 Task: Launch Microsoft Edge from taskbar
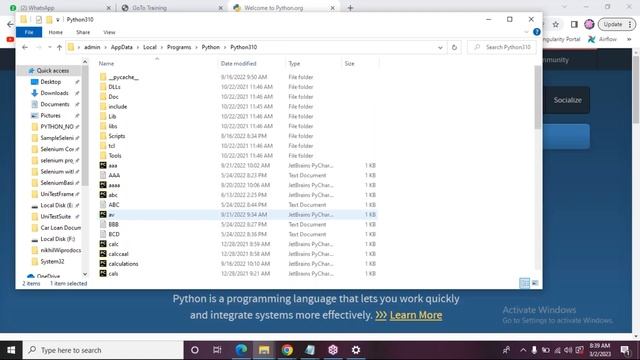(241, 350)
